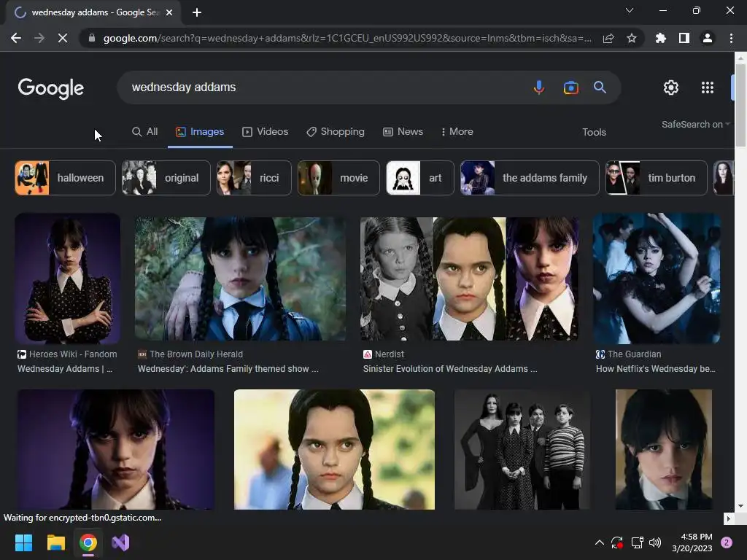Image resolution: width=747 pixels, height=560 pixels.
Task: Switch to the Videos tab
Action: tap(266, 132)
